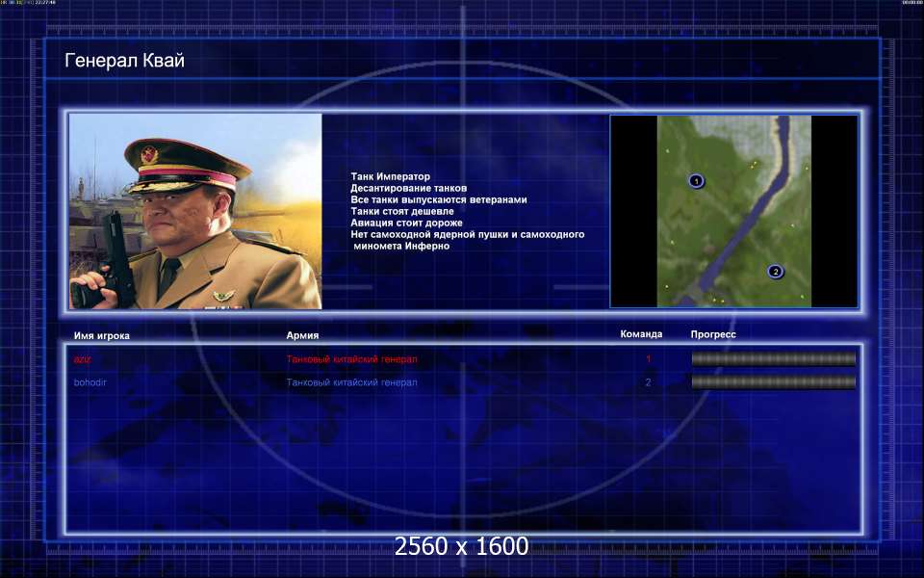
Task: Click the loading progress bar for aziz
Action: [773, 358]
